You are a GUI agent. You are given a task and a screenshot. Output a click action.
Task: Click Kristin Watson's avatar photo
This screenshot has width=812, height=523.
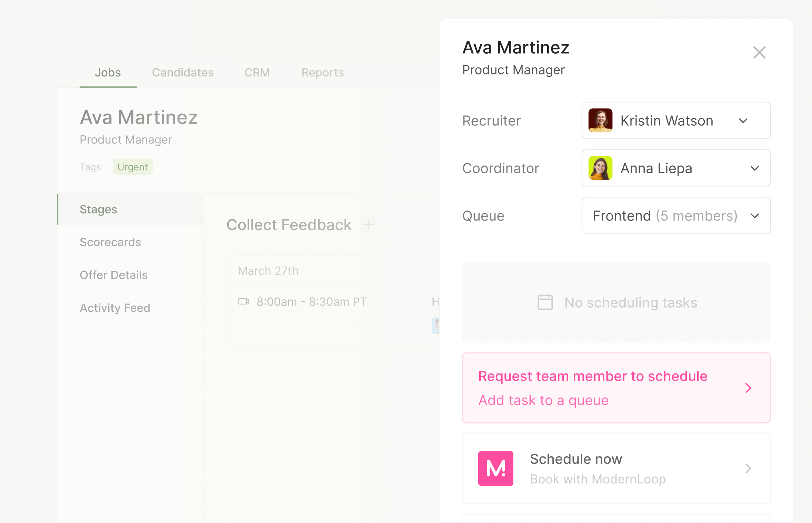click(600, 121)
